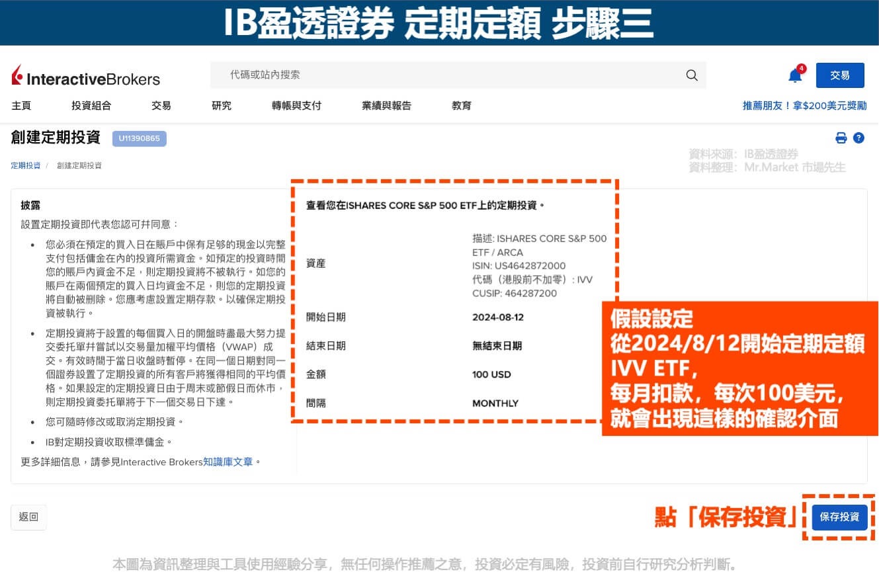Click the IB對定期投資收取標準傭金 bullet
Viewport: 879px width, 588px height.
click(109, 442)
